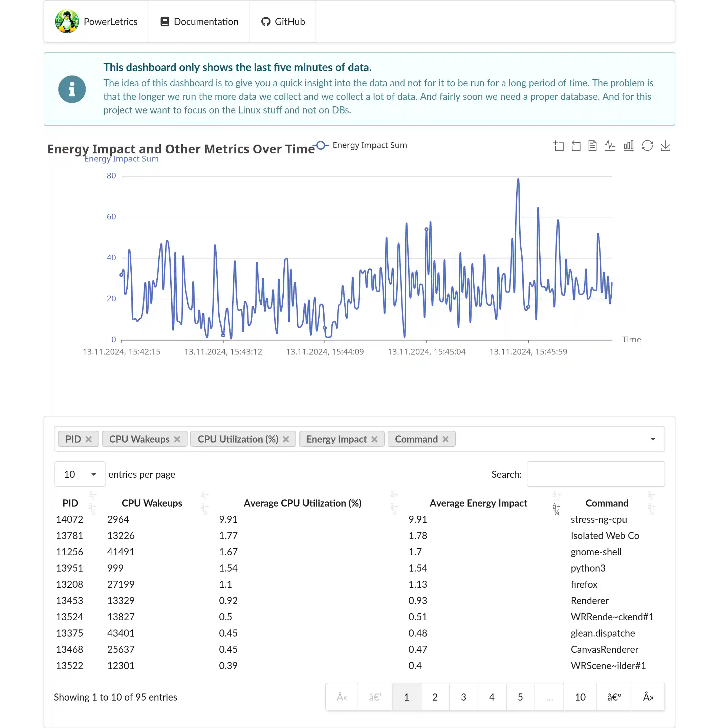
Task: Go to page 2 of the table
Action: [435, 697]
